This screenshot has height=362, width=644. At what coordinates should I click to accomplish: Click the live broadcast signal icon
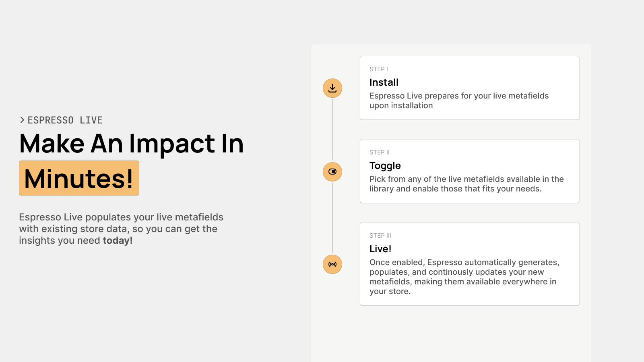click(332, 264)
